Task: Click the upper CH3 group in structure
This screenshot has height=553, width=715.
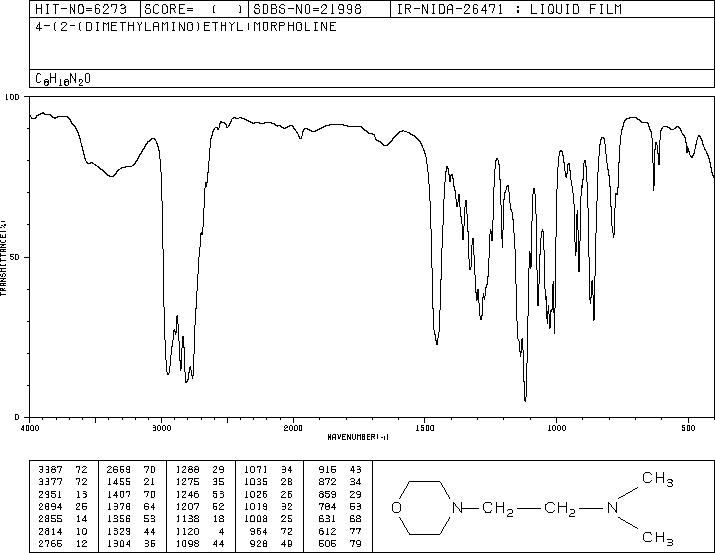Action: [658, 479]
